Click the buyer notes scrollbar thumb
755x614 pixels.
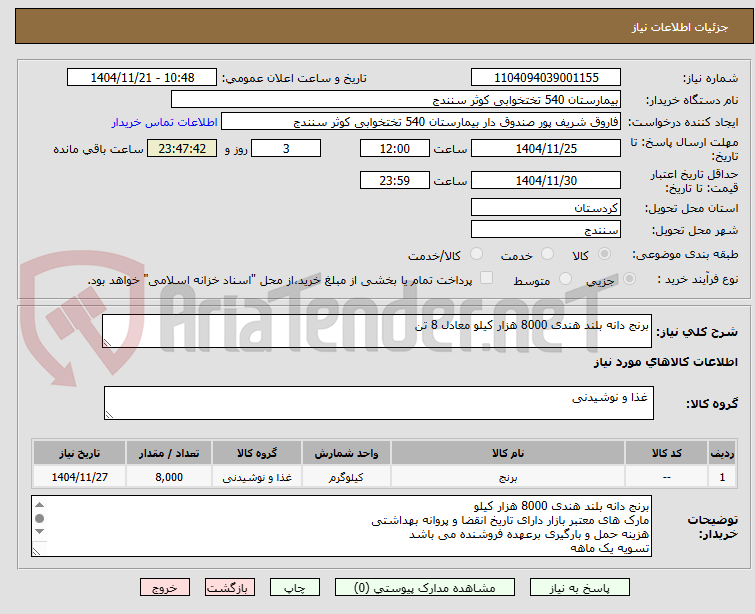click(39, 519)
